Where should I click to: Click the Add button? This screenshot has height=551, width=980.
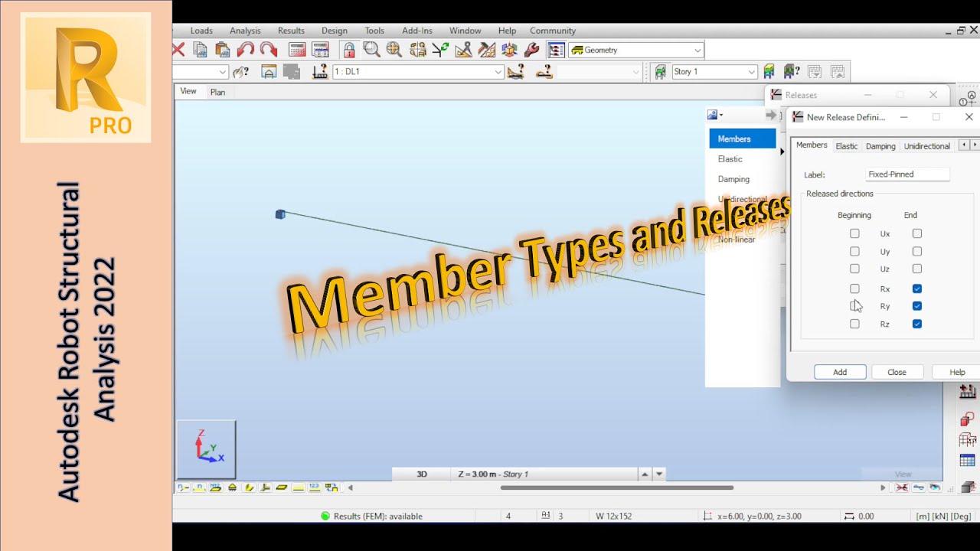point(840,372)
